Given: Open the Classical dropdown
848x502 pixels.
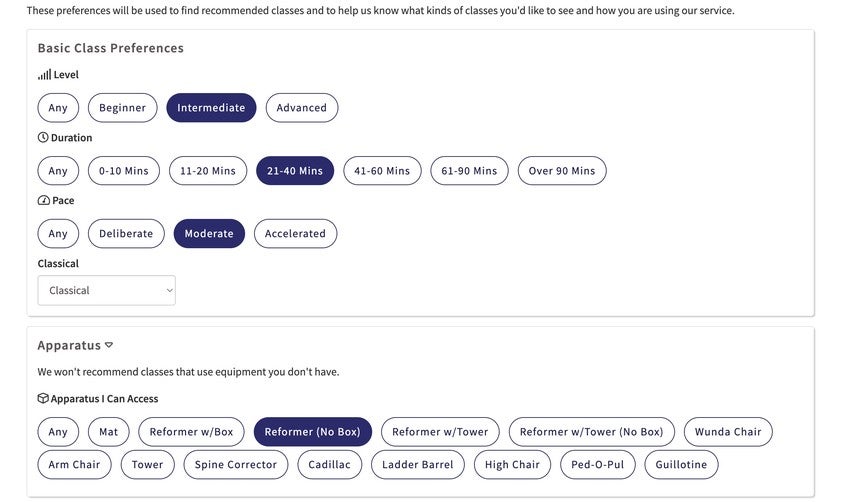Looking at the screenshot, I should [x=107, y=291].
